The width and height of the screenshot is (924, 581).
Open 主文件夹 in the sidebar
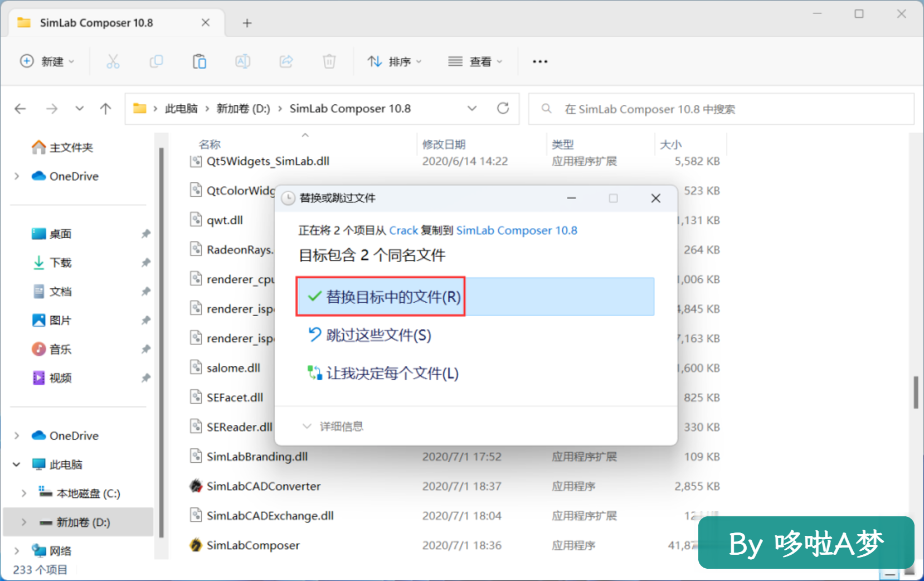[x=62, y=147]
